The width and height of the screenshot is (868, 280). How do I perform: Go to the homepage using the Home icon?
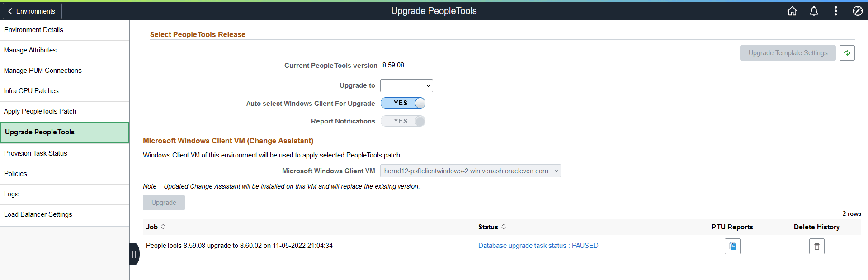[792, 11]
